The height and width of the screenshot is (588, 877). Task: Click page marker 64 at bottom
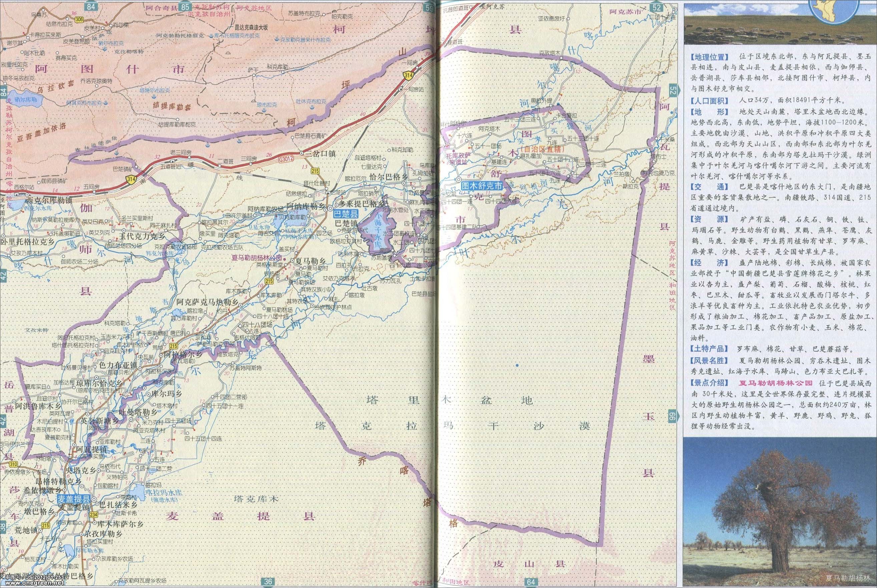[531, 582]
